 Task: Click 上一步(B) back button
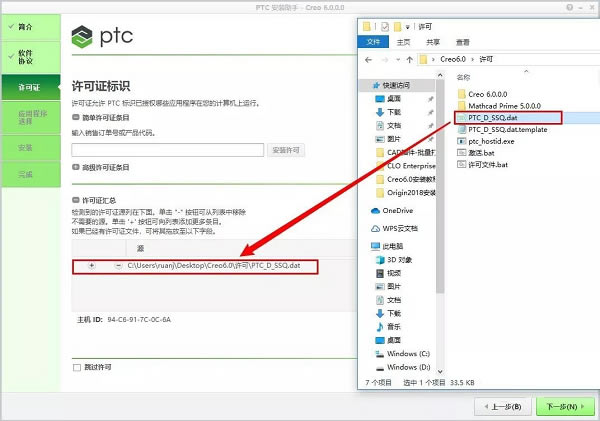point(503,406)
